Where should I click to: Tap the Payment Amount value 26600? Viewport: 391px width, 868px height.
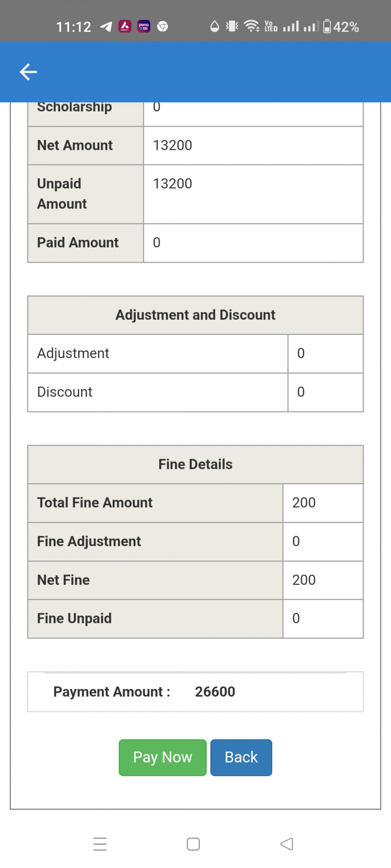215,692
